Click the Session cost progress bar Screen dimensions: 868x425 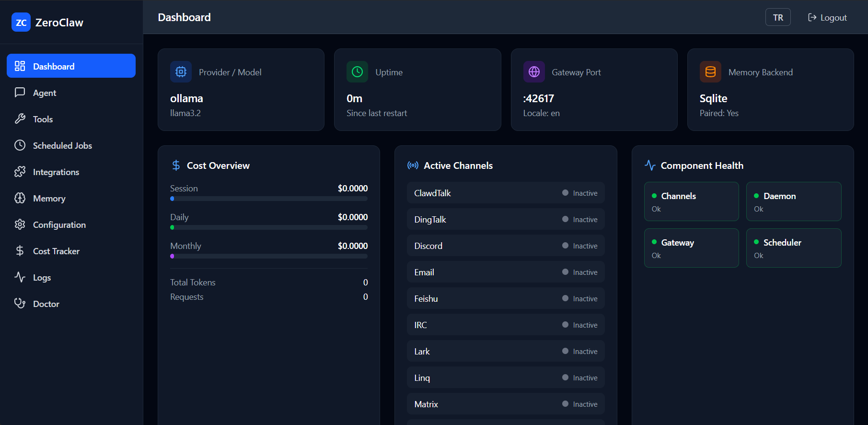click(x=269, y=199)
